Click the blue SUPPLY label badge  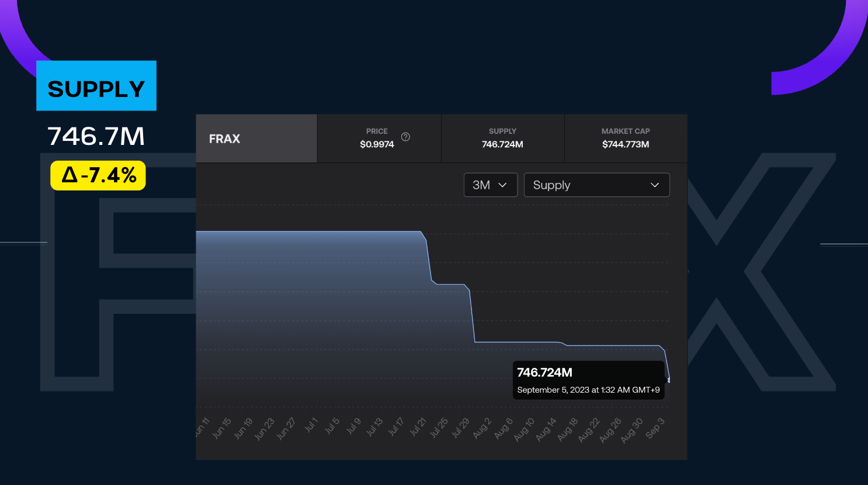pyautogui.click(x=96, y=86)
